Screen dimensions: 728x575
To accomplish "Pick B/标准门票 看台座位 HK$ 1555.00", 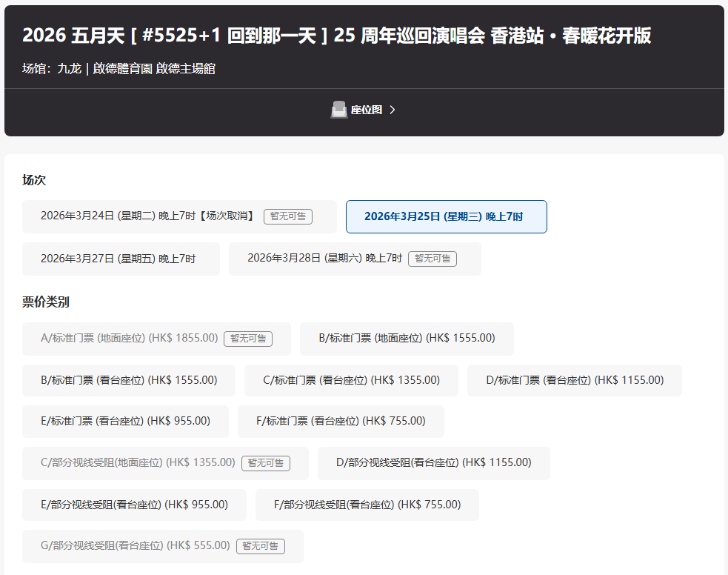I will pos(129,380).
